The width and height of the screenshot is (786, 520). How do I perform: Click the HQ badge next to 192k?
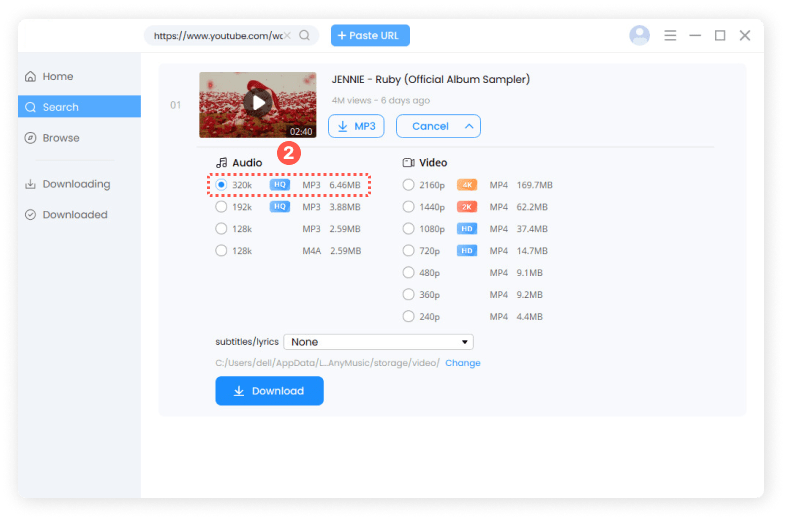[280, 207]
